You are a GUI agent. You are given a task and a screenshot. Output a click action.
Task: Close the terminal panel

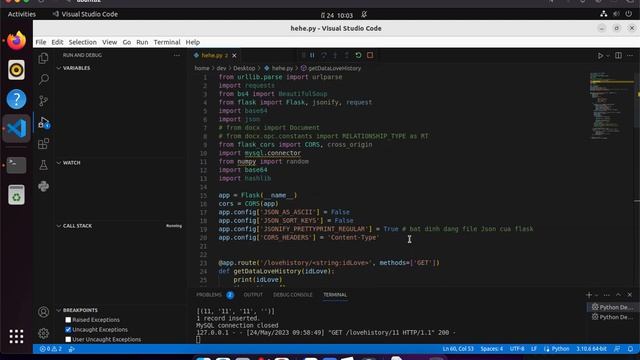click(x=630, y=295)
